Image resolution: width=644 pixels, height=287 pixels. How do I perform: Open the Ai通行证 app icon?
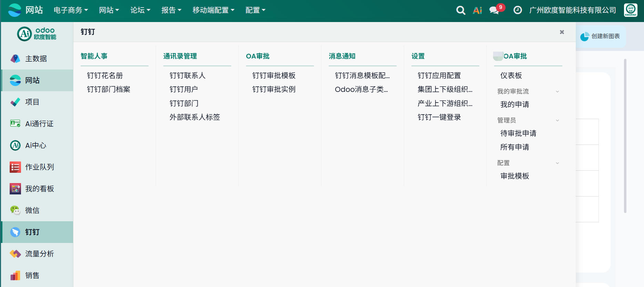pyautogui.click(x=16, y=124)
